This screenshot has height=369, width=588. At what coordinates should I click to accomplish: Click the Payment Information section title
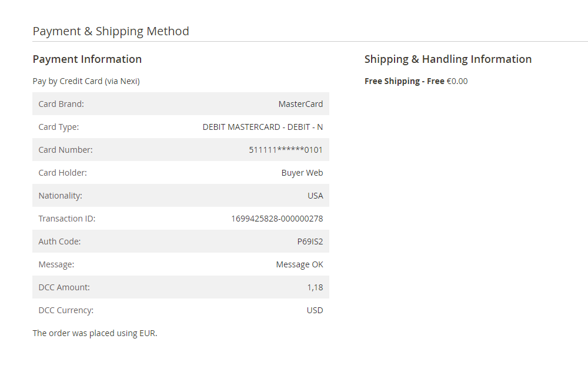87,59
